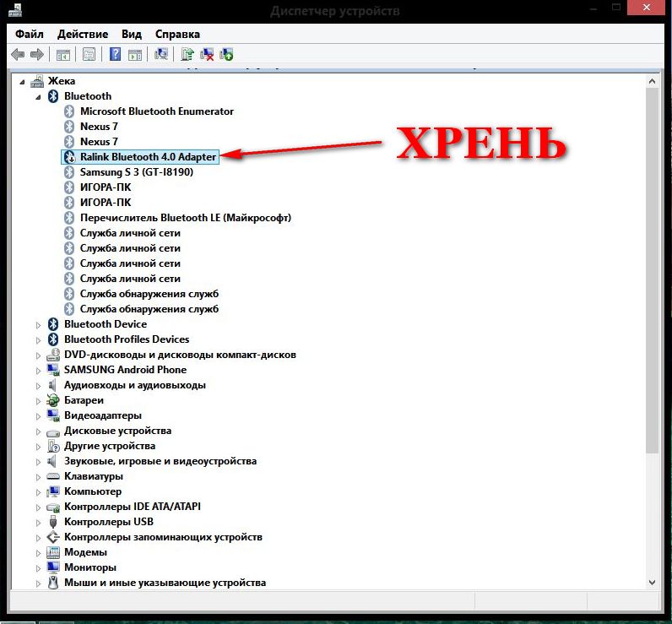Click the Батареи battery icon

pos(53,400)
